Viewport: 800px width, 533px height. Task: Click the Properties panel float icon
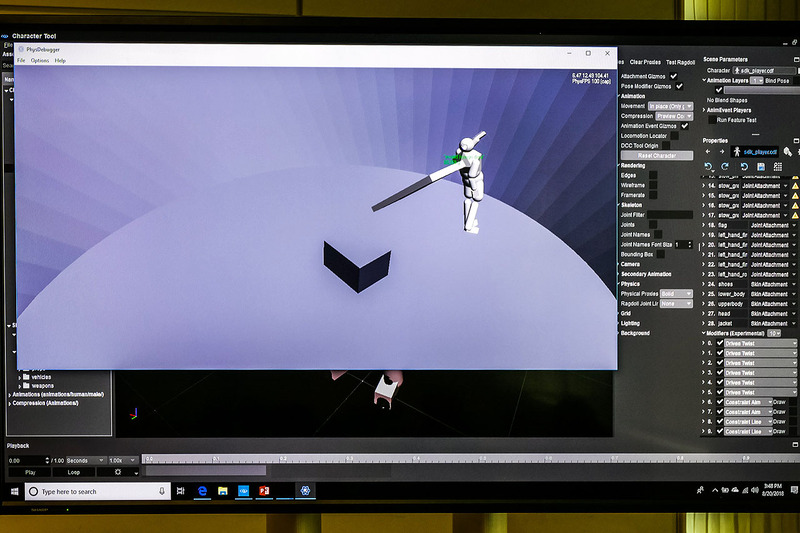tap(796, 141)
